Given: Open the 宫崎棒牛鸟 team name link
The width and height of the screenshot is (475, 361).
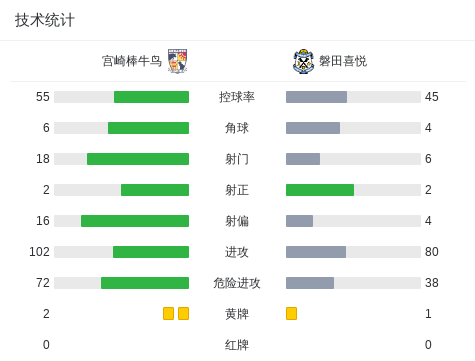Looking at the screenshot, I should tap(132, 61).
